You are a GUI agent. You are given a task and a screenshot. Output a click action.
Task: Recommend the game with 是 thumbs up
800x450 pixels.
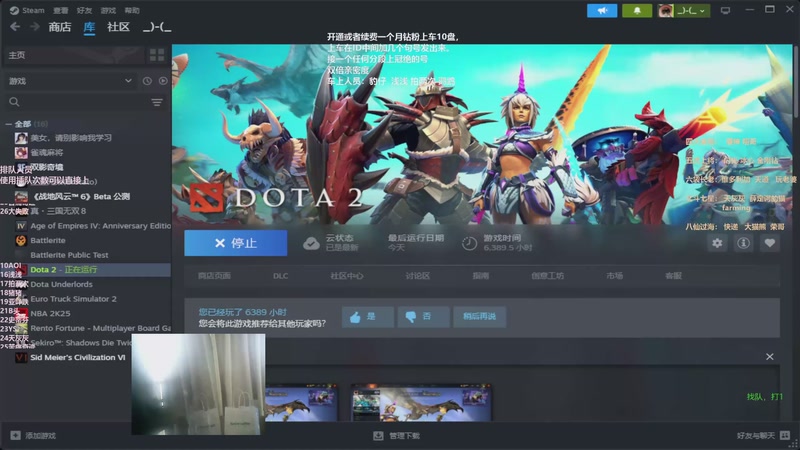(367, 317)
